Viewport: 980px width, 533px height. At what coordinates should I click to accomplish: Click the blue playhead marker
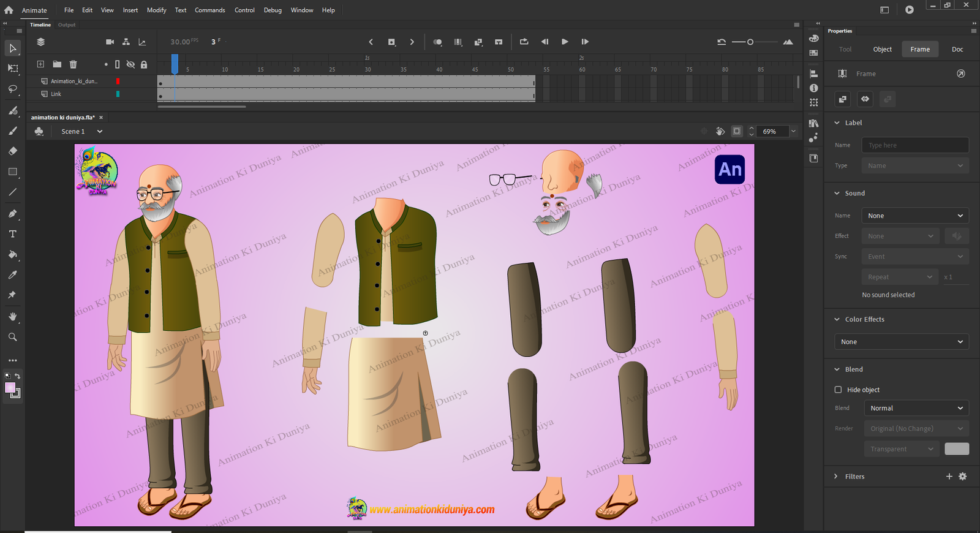tap(175, 63)
